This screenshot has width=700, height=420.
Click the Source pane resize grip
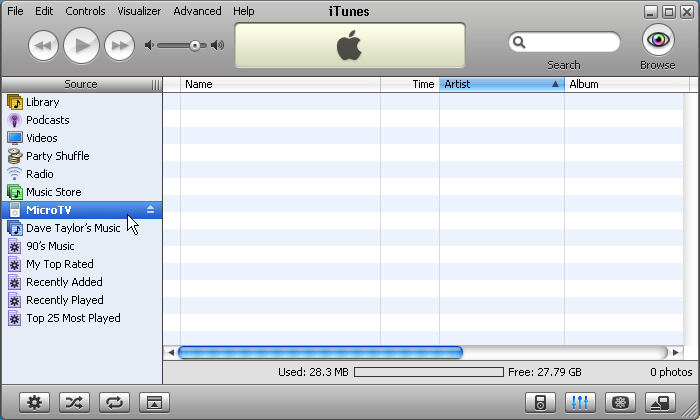155,85
